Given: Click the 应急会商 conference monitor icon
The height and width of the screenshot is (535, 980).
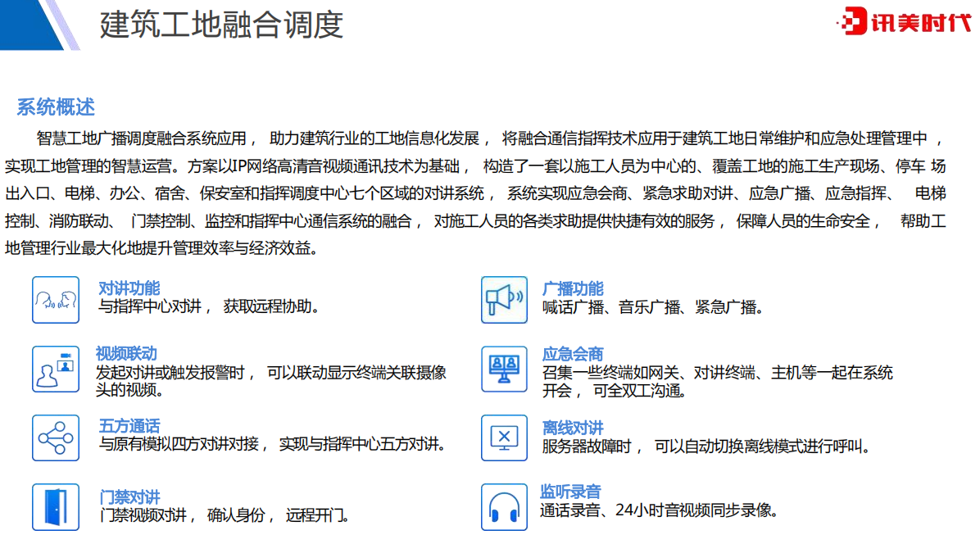Looking at the screenshot, I should pos(504,368).
